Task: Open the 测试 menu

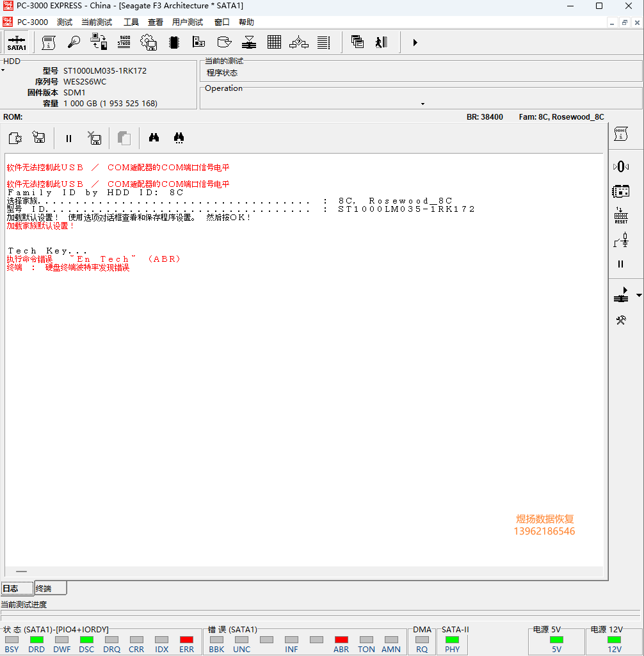Action: [65, 22]
